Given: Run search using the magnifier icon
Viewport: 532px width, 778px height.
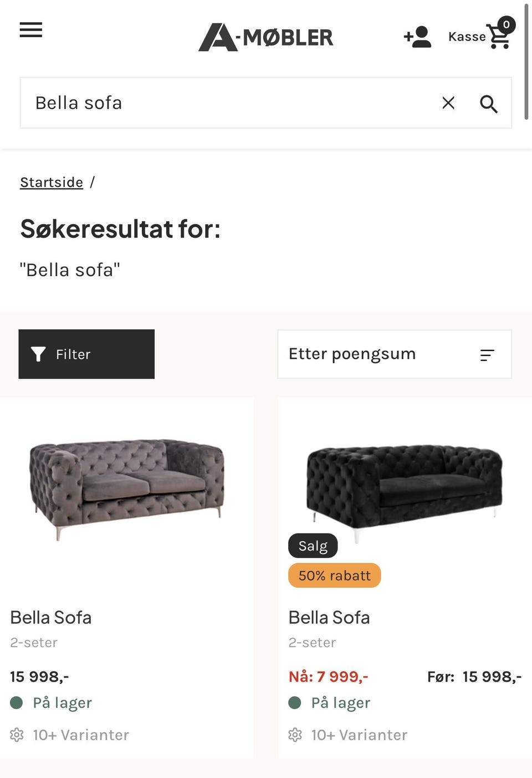Looking at the screenshot, I should [x=488, y=103].
